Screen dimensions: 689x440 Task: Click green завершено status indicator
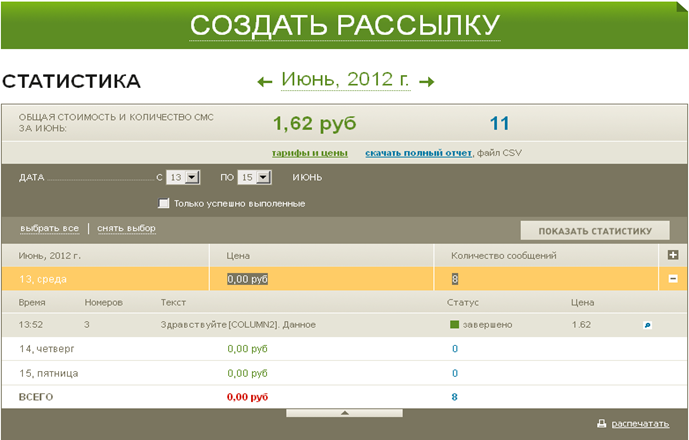pos(455,325)
